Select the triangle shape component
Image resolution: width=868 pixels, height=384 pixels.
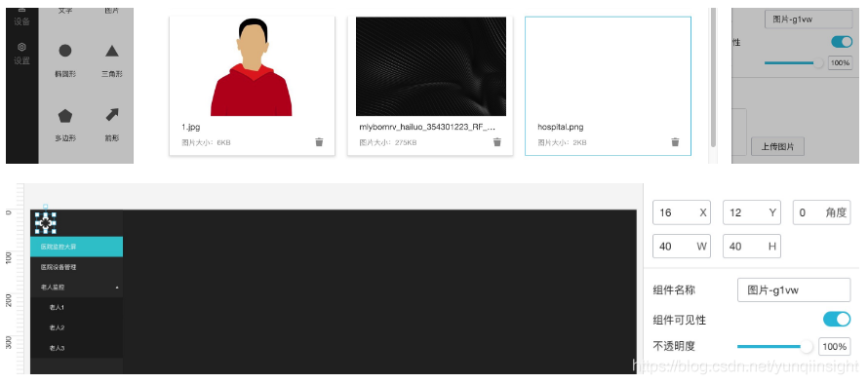[112, 59]
